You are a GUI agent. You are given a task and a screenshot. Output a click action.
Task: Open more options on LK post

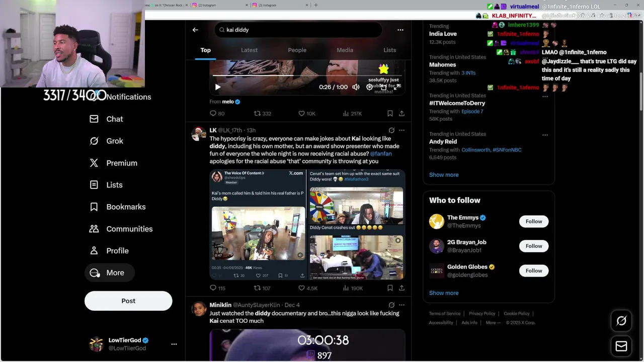(401, 130)
